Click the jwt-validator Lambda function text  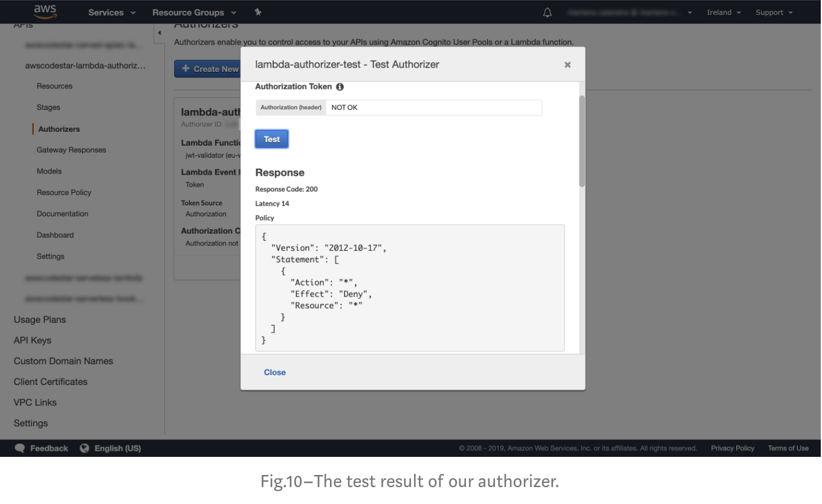click(x=213, y=155)
